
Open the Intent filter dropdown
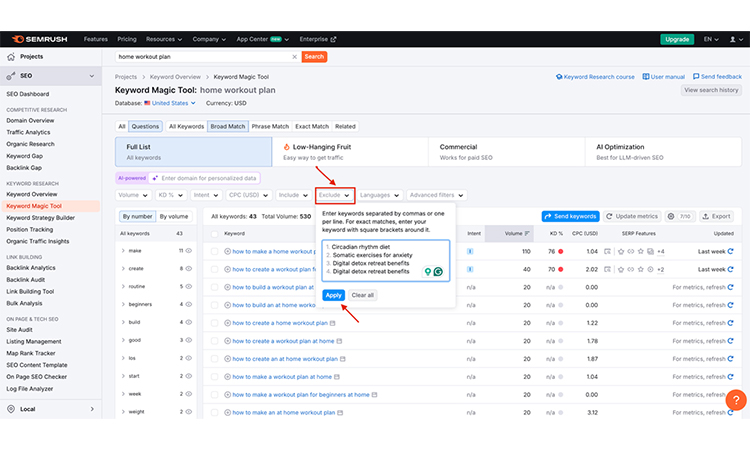(x=206, y=195)
